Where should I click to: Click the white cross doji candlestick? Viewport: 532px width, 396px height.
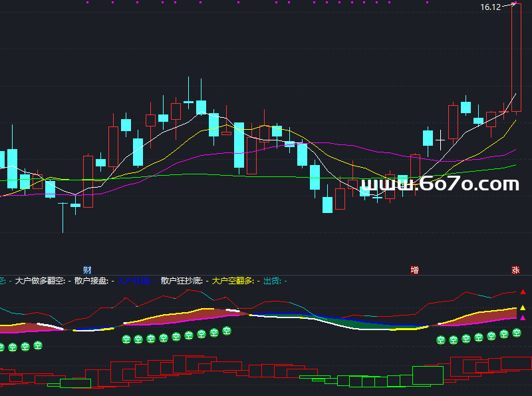pos(440,140)
